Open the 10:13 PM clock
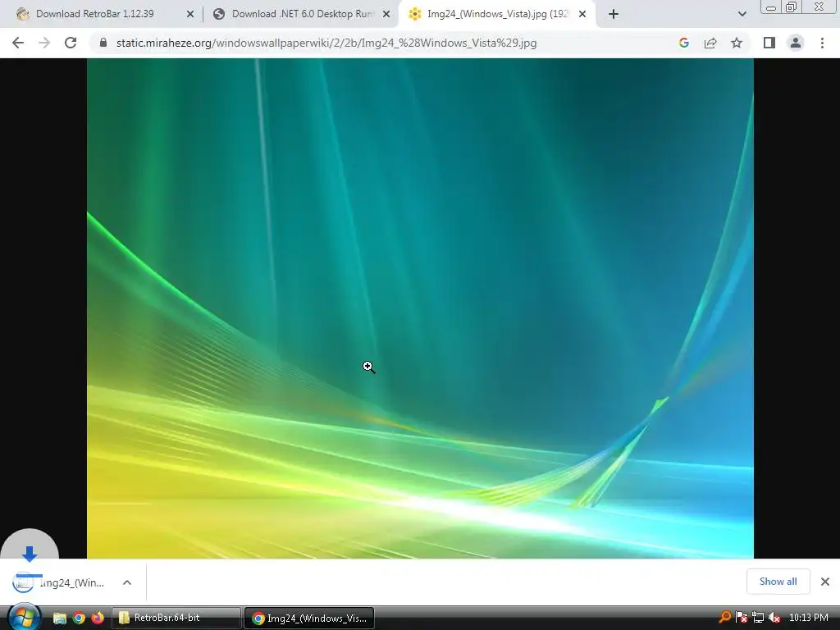 [x=808, y=618]
